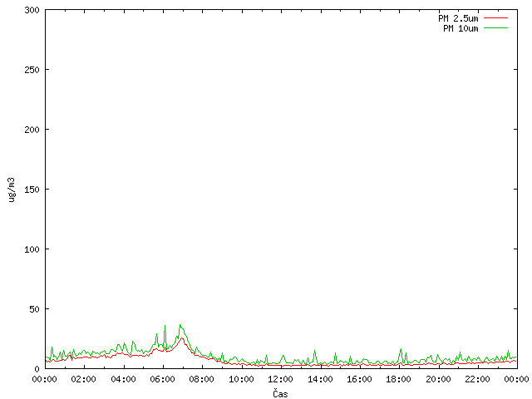Viewport: 532px width, 399px height.
Task: Click the 0 y-axis value
Action: click(37, 369)
